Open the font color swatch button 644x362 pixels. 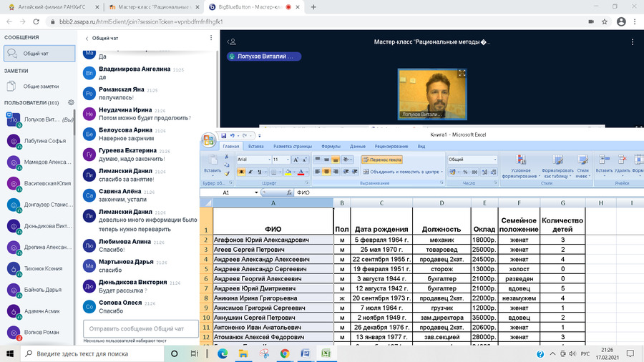tap(301, 172)
